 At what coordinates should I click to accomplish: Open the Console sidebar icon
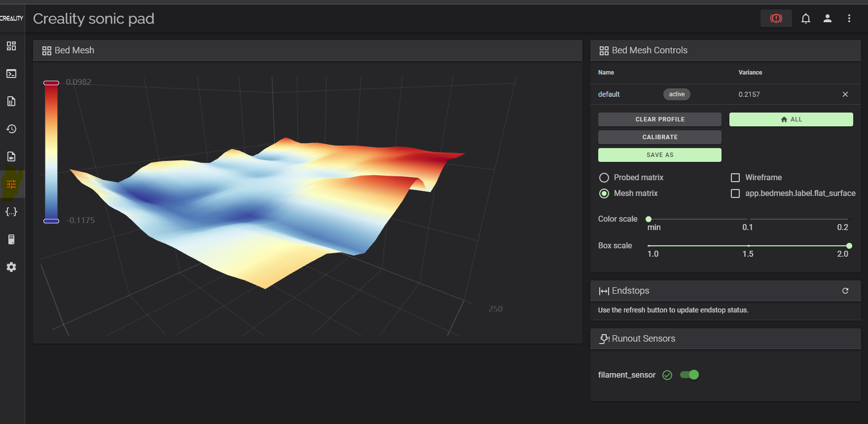coord(11,74)
